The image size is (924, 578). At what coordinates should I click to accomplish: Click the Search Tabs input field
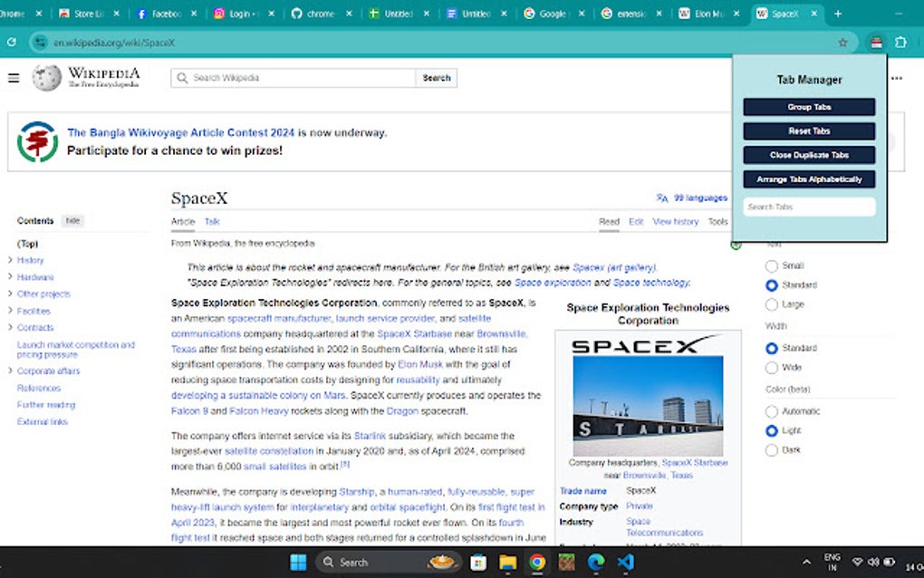tap(808, 207)
